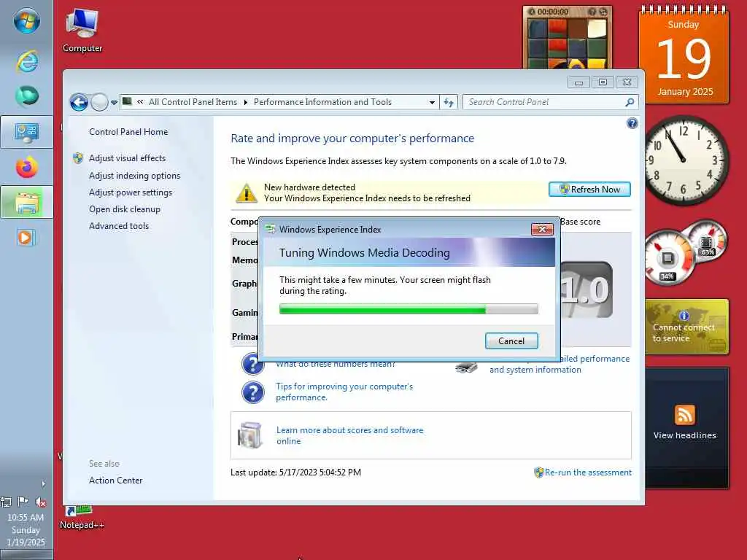This screenshot has height=560, width=747.
Task: Click Re-run the assessment link
Action: [588, 472]
